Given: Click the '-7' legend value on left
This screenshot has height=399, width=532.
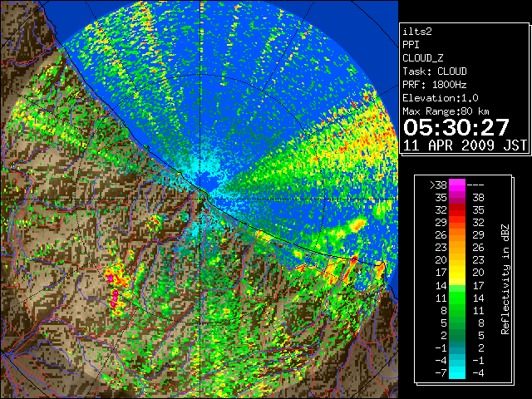Looking at the screenshot, I should pyautogui.click(x=441, y=373).
